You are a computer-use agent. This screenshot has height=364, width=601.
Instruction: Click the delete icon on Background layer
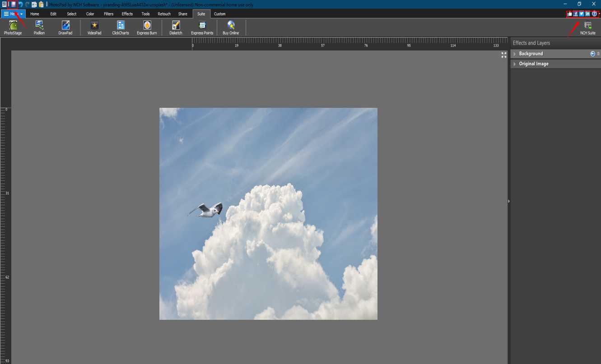(x=598, y=54)
